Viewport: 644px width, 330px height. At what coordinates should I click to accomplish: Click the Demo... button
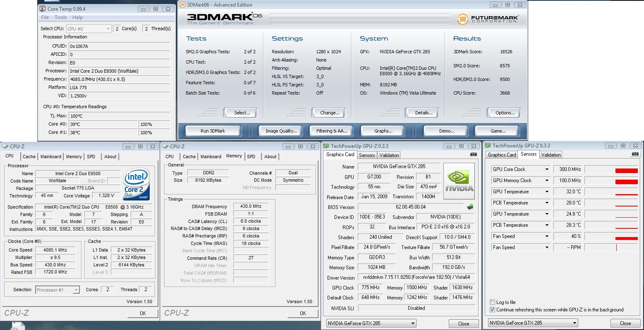click(x=447, y=131)
